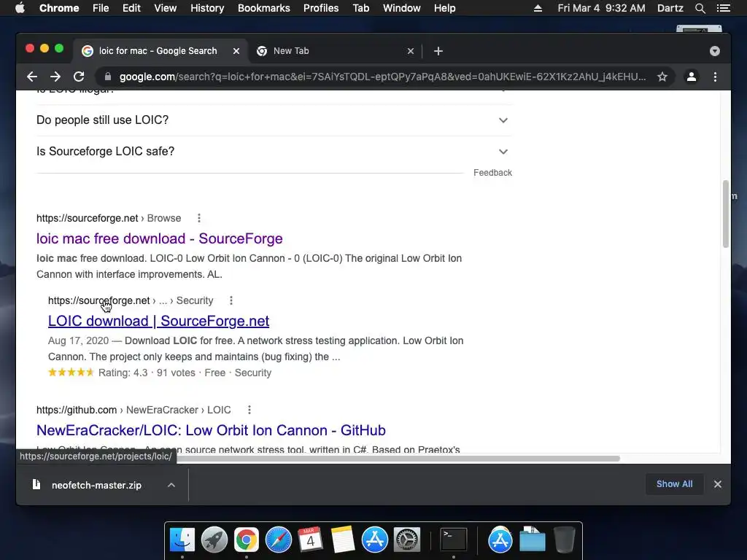
Task: Select the loic for mac Google Search tab
Action: point(160,51)
